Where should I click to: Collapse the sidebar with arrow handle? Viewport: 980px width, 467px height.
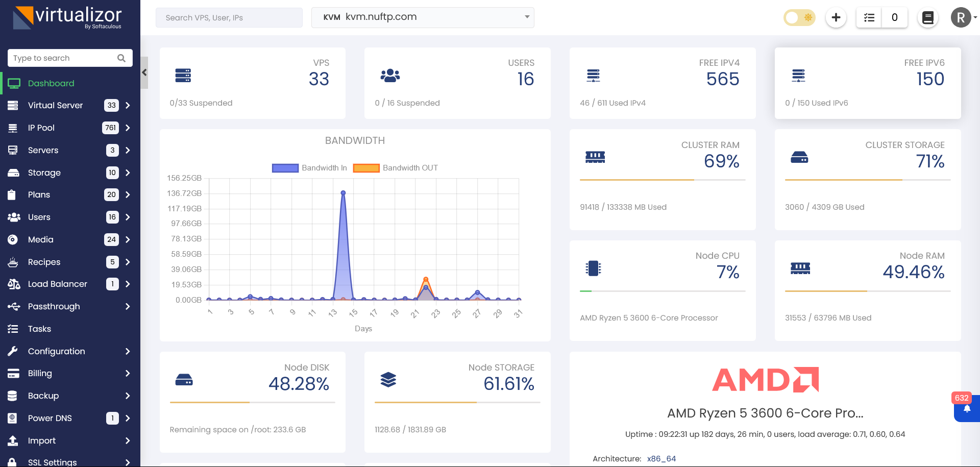pyautogui.click(x=144, y=72)
